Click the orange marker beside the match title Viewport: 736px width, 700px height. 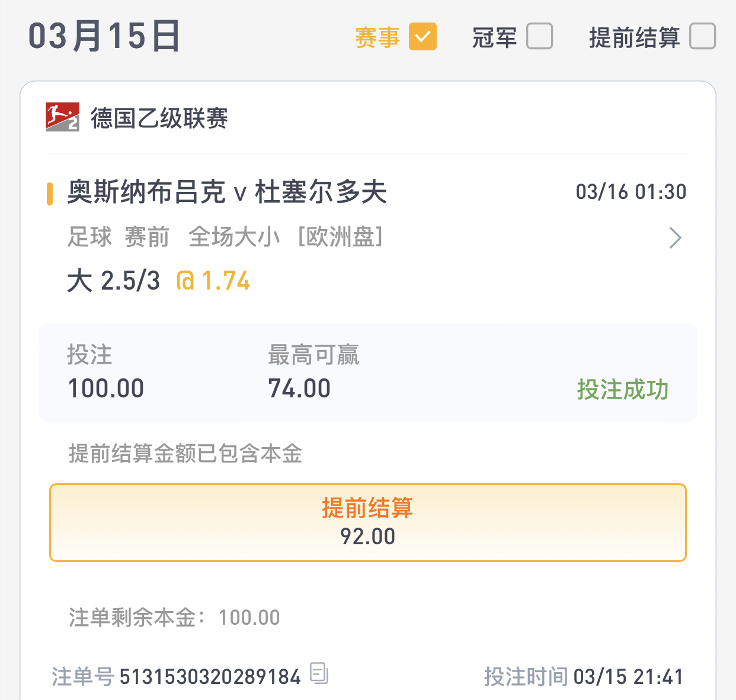pyautogui.click(x=50, y=194)
